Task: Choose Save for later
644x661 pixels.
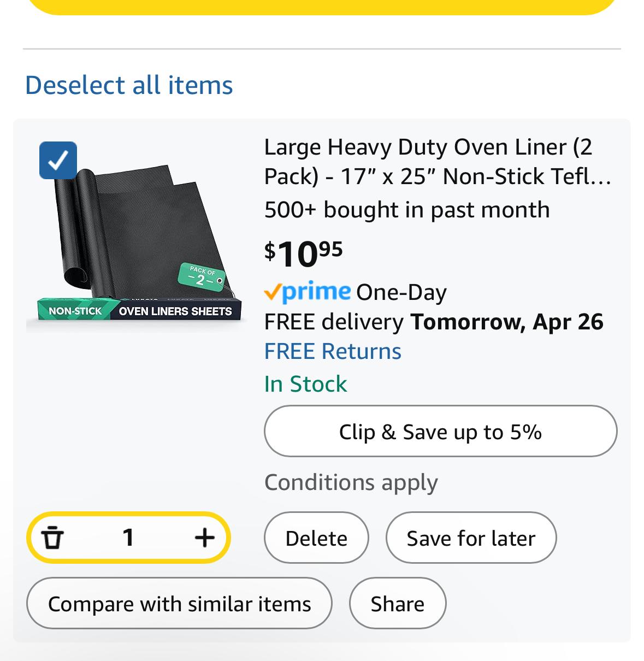Action: click(471, 538)
